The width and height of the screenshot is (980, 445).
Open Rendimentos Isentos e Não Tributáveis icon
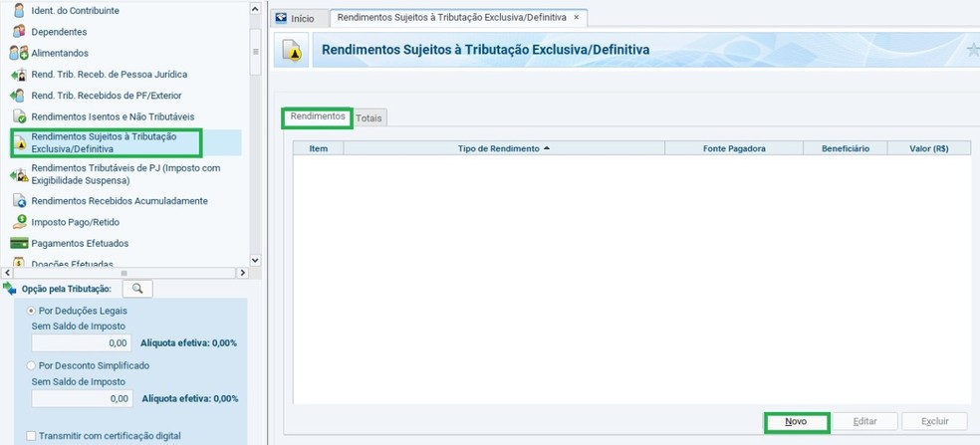[x=18, y=116]
